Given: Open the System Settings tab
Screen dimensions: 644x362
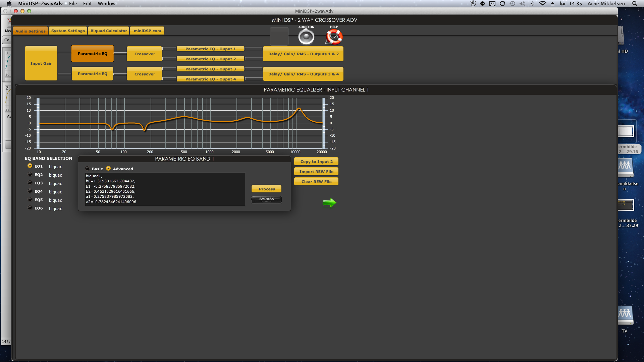Looking at the screenshot, I should (x=68, y=31).
